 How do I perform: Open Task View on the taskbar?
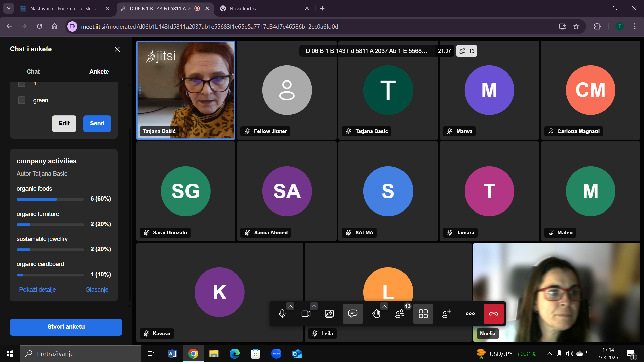151,354
